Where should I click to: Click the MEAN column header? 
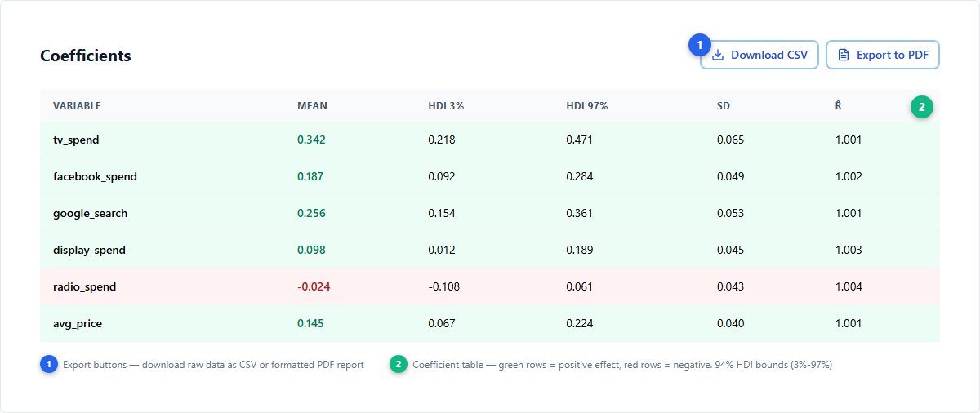pos(312,106)
